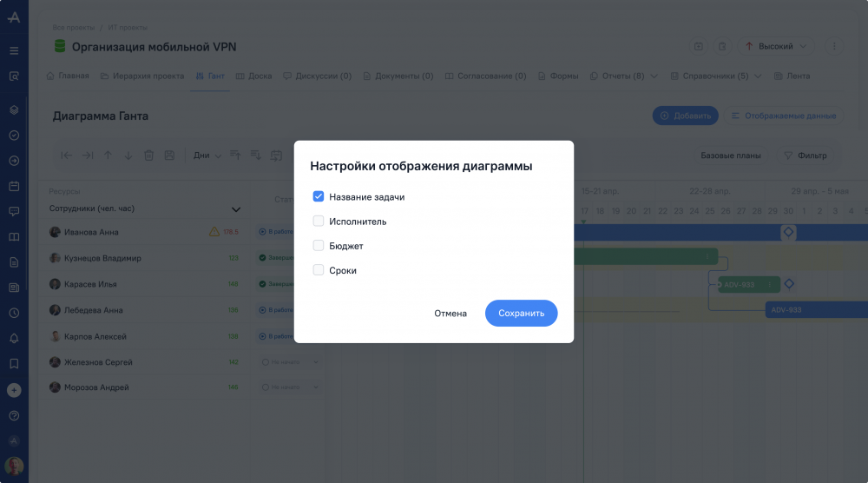The width and height of the screenshot is (868, 483).
Task: Open the help question mark icon
Action: (x=14, y=415)
